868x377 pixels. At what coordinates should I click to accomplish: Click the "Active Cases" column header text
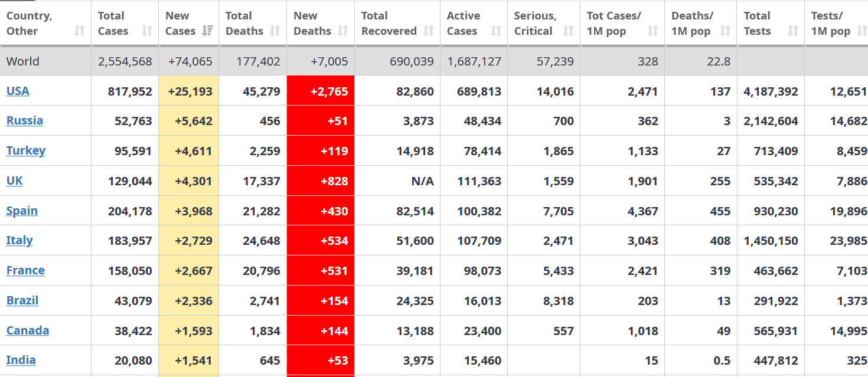click(462, 24)
